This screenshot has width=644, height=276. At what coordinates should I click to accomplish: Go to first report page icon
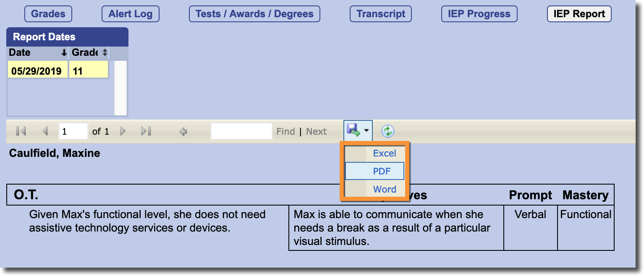tap(21, 132)
